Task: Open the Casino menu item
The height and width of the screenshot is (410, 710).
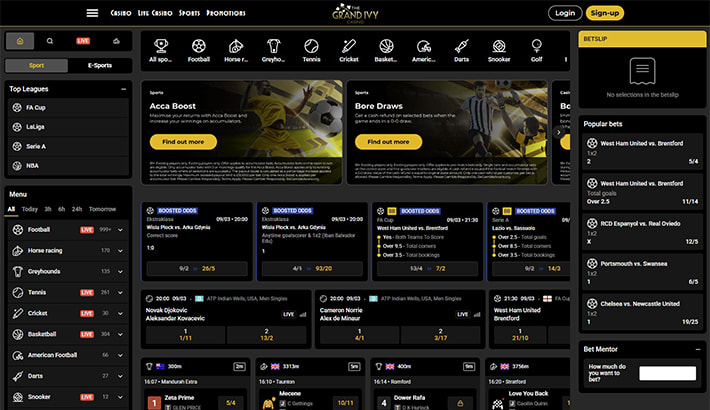Action: pyautogui.click(x=121, y=13)
